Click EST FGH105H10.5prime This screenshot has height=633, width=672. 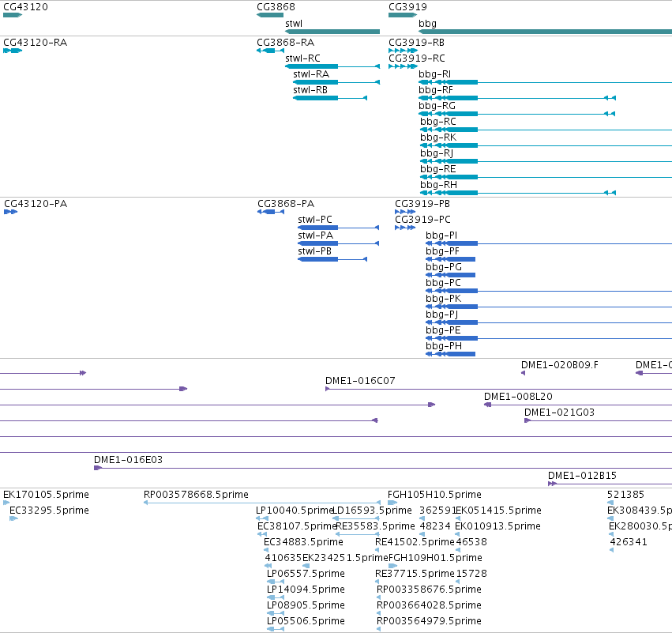tap(392, 503)
